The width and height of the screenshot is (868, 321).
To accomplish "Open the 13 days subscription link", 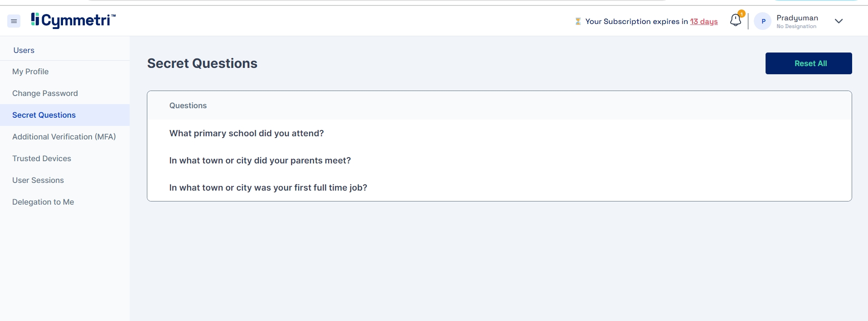I will tap(703, 21).
